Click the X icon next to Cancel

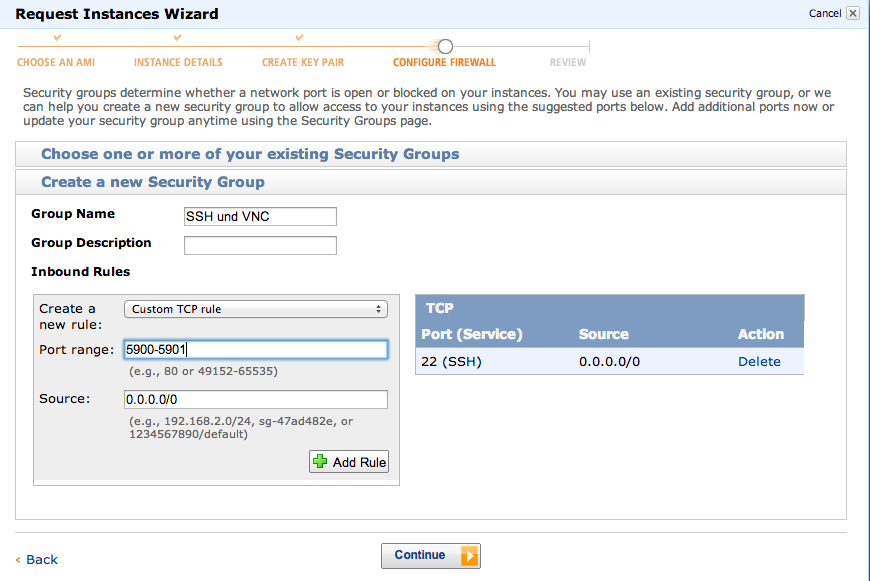pos(853,13)
